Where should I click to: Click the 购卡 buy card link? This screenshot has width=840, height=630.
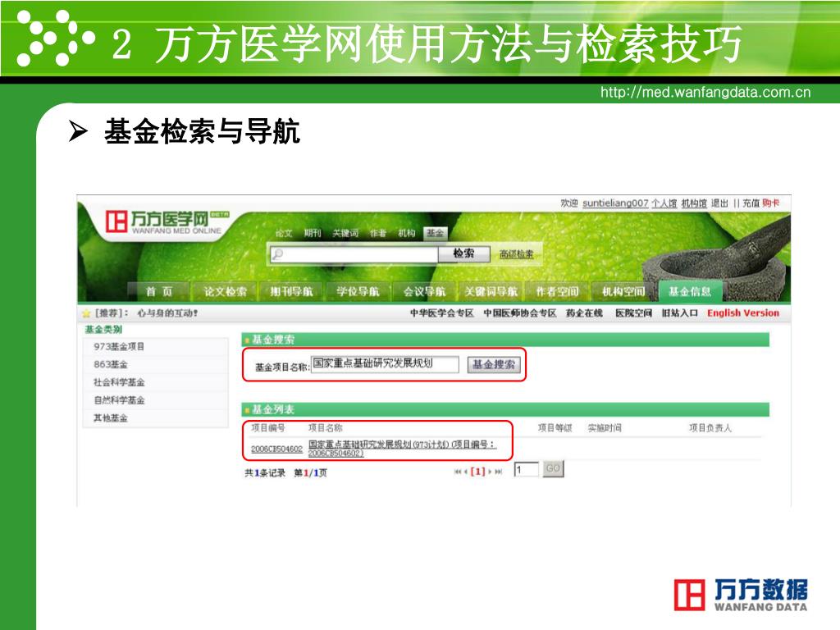(771, 203)
